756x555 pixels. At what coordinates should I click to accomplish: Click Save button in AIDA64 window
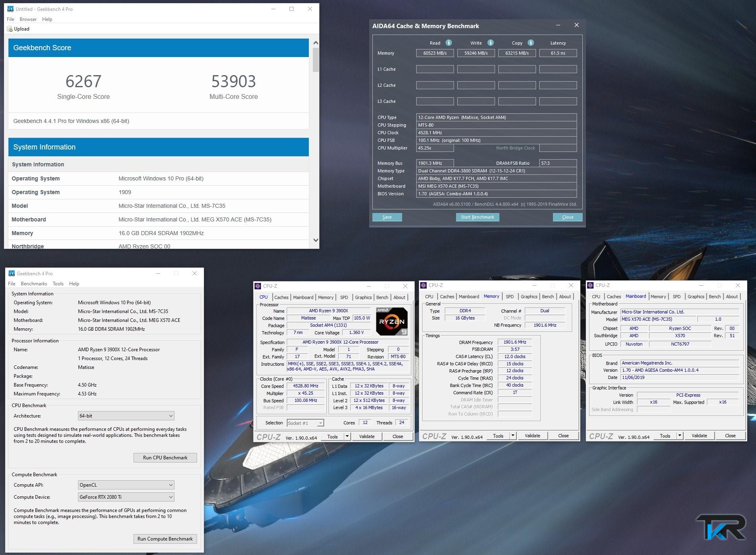[387, 217]
